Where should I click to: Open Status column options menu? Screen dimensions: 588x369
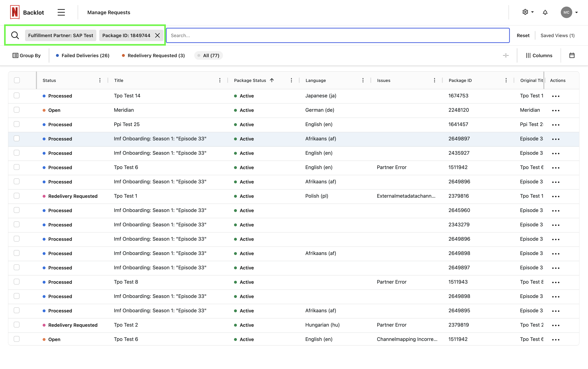point(100,80)
